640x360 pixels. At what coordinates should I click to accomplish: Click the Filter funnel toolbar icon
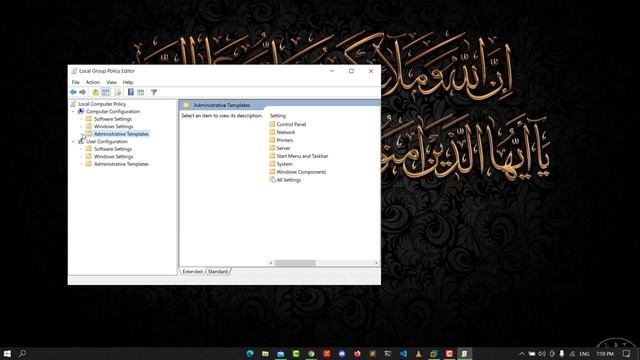pos(154,92)
